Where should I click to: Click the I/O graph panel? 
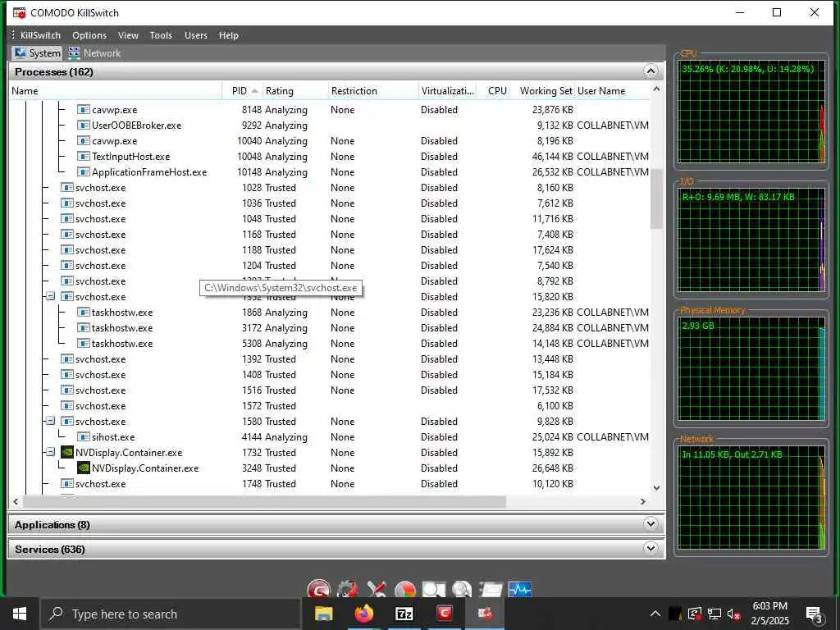tap(751, 240)
